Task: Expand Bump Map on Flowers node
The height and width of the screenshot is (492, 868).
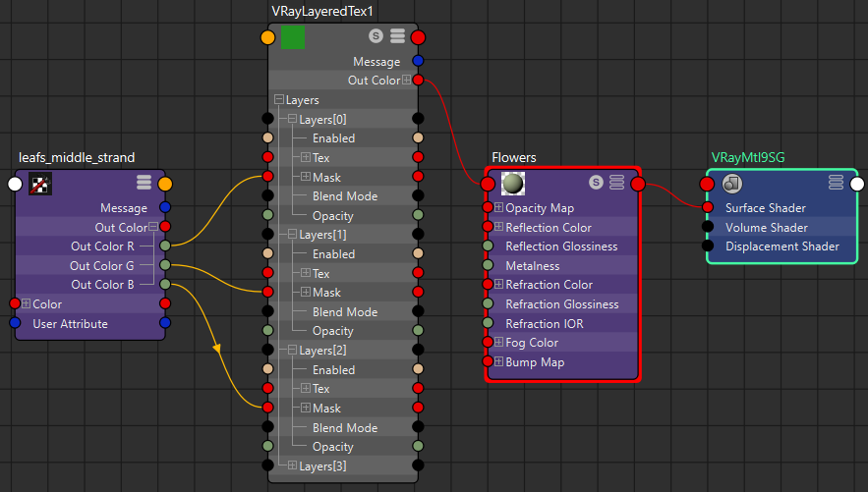Action: (x=498, y=361)
